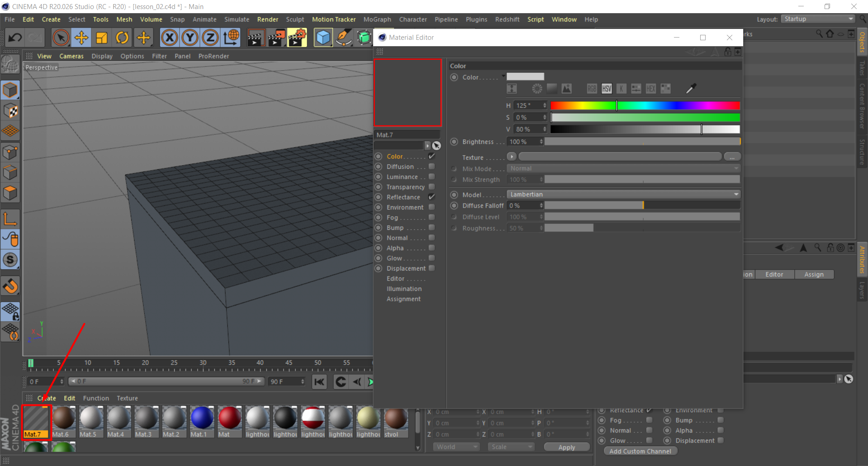
Task: Toggle Y axis lock
Action: tap(190, 38)
